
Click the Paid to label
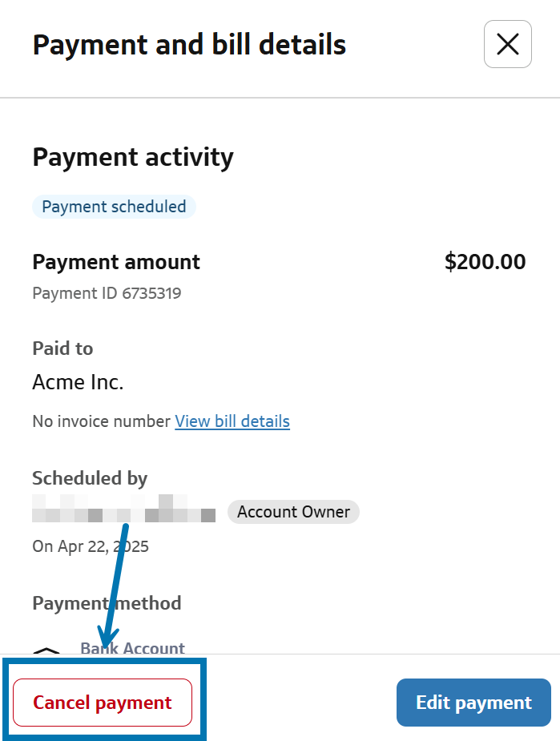(x=62, y=348)
